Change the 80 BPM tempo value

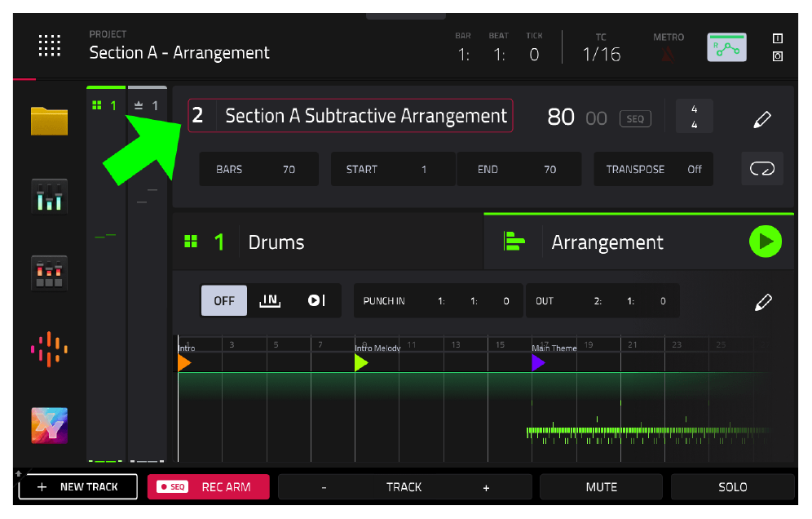coord(561,118)
